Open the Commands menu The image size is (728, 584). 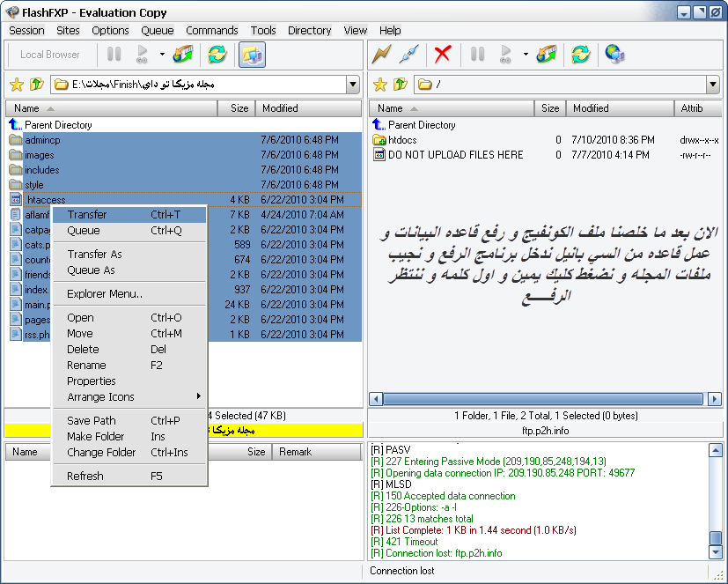click(212, 31)
